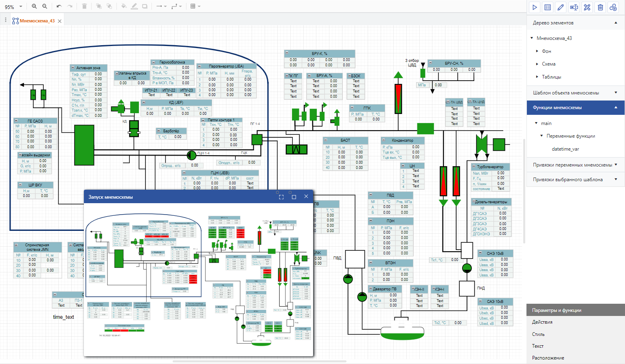Open the Действия tab
This screenshot has height=364, width=625.
pos(542,322)
